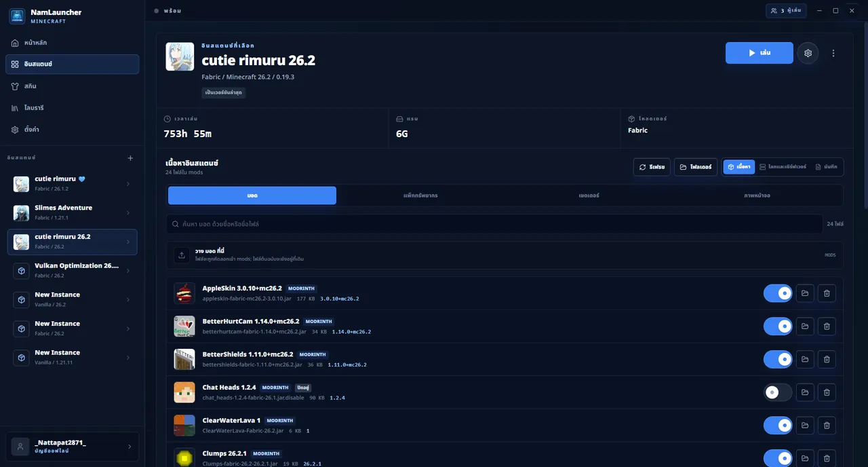
Task: Open the three-dot more options menu
Action: (833, 53)
